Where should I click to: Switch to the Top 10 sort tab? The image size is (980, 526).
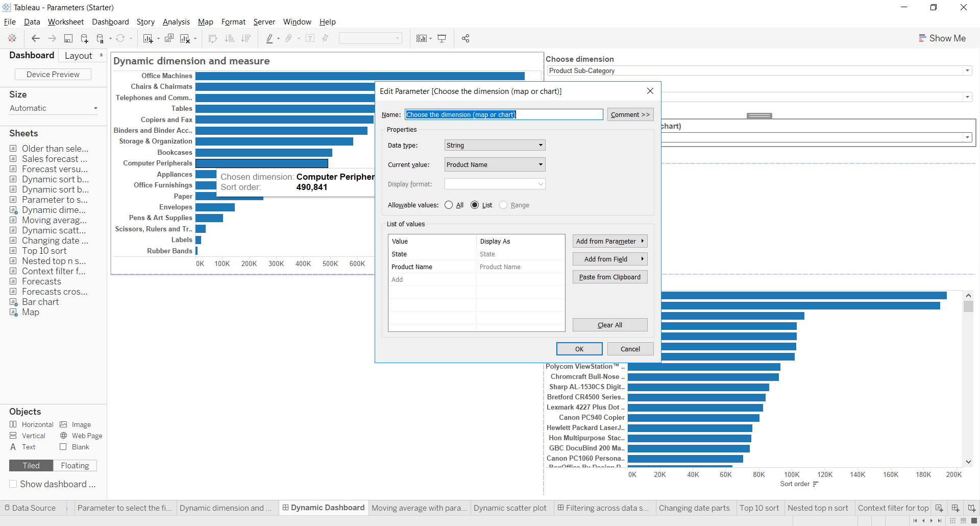point(759,508)
